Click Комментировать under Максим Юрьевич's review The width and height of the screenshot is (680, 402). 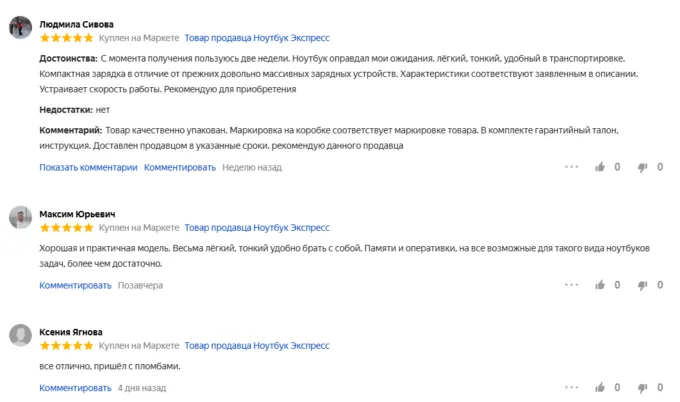(75, 286)
